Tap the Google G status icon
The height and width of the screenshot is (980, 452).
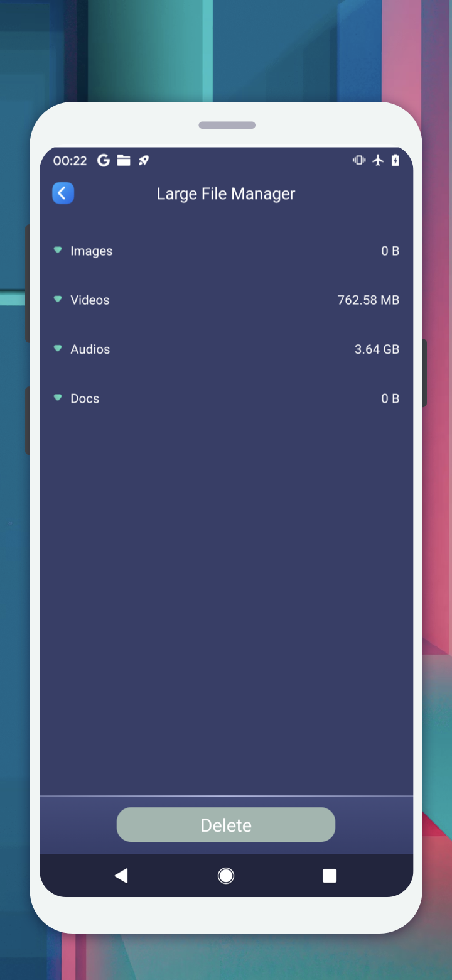pos(104,161)
